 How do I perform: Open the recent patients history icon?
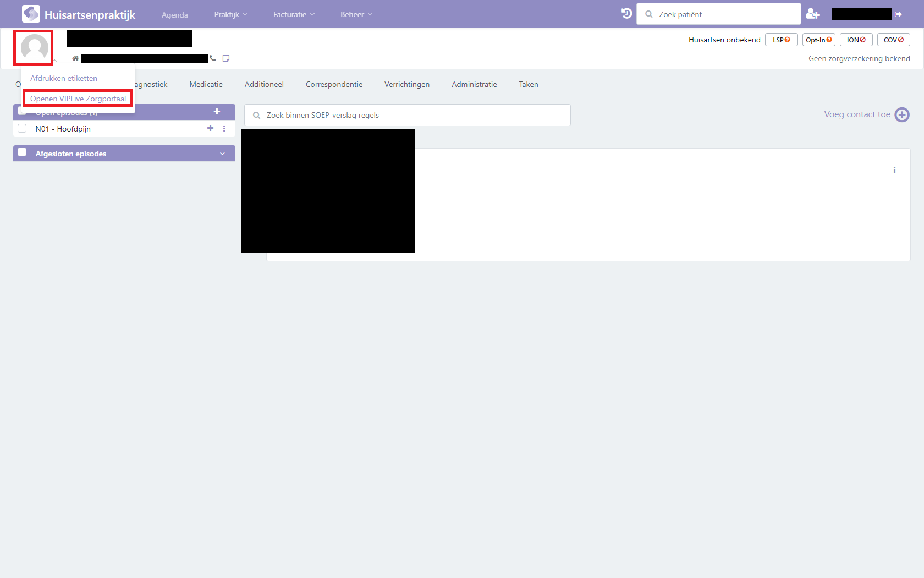[626, 14]
